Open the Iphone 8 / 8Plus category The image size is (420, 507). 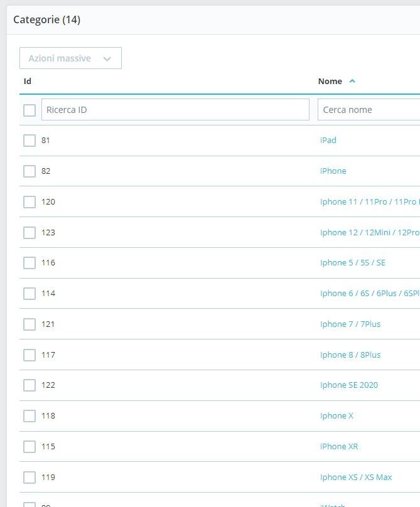coord(350,355)
